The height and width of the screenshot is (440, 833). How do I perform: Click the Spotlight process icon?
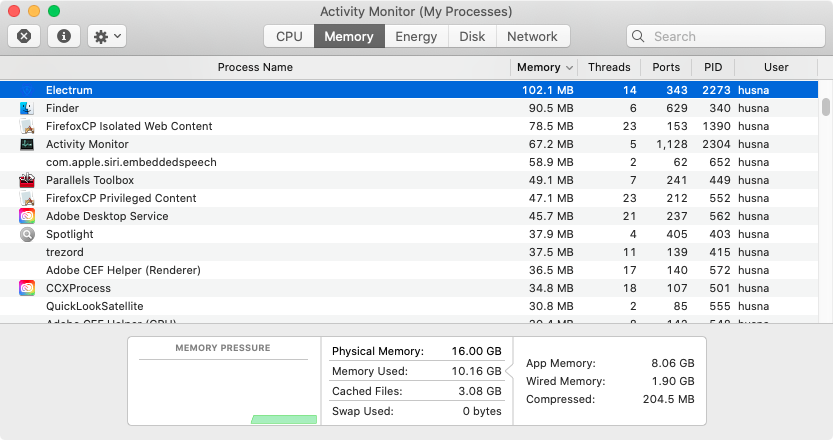click(x=27, y=234)
